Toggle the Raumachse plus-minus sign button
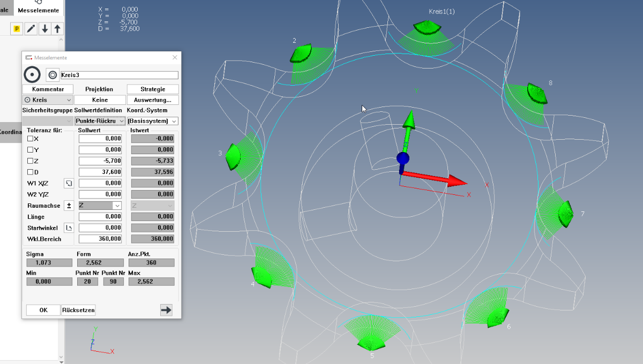 pos(69,206)
